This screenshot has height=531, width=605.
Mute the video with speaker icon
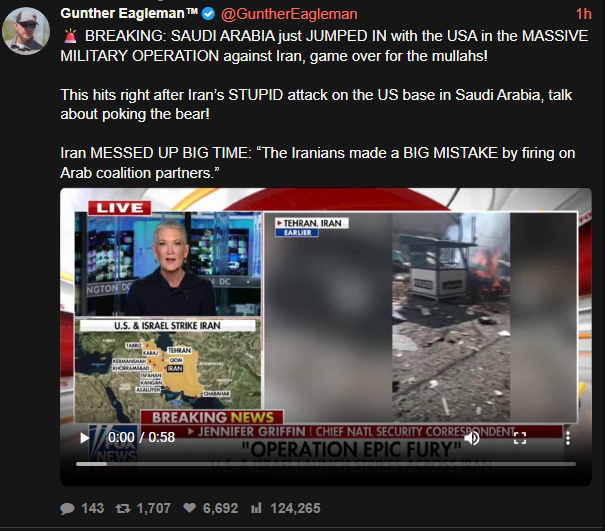(472, 438)
